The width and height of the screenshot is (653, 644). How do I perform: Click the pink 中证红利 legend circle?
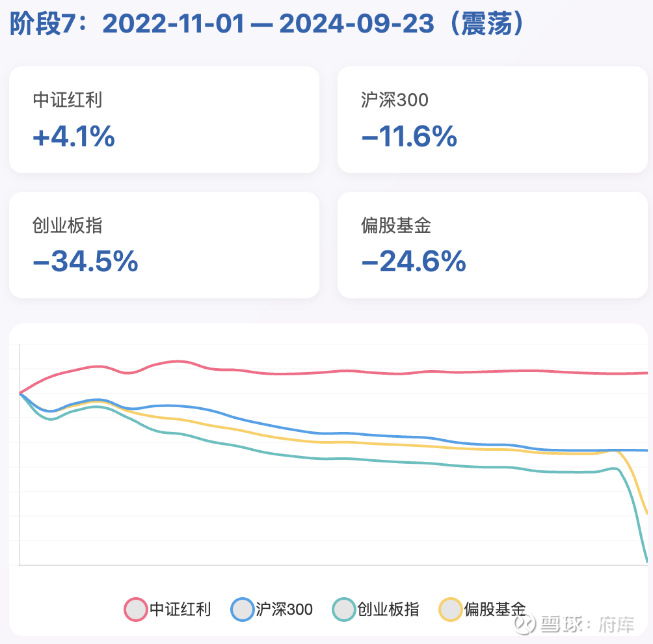[136, 610]
